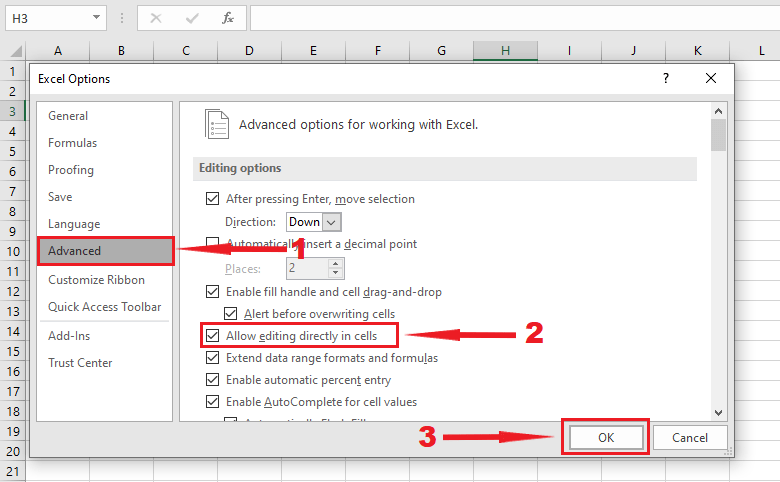780x482 pixels.
Task: Open the Name Box dropdown arrow
Action: (x=96, y=18)
